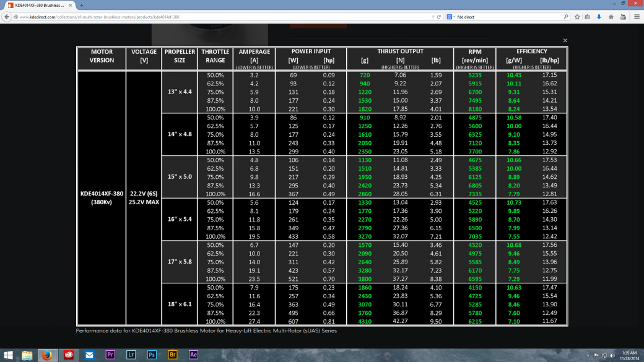The image size is (644, 362).
Task: Click the taskbar clock showing 1:39 AM
Action: [629, 355]
